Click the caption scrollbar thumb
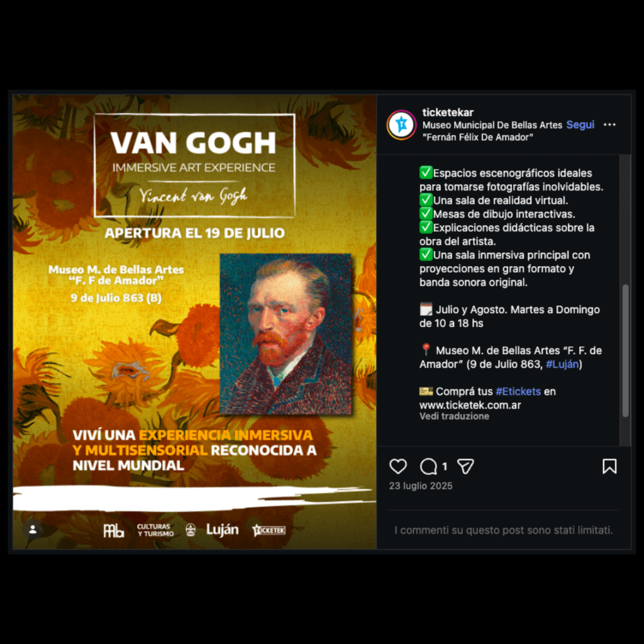This screenshot has width=644, height=644. [626, 350]
